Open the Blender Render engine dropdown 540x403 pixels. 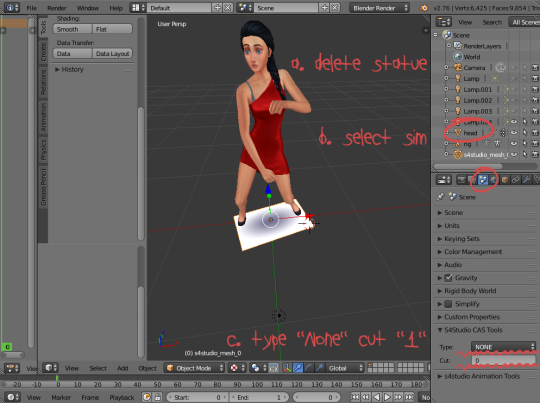pos(380,8)
